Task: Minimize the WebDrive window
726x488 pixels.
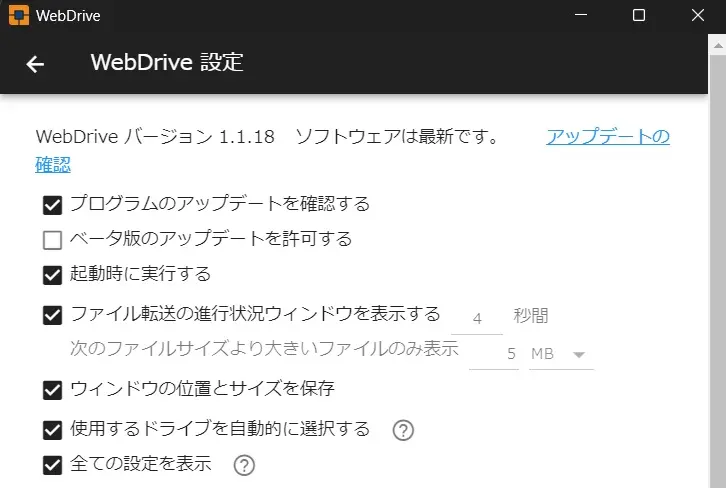Action: (x=581, y=15)
